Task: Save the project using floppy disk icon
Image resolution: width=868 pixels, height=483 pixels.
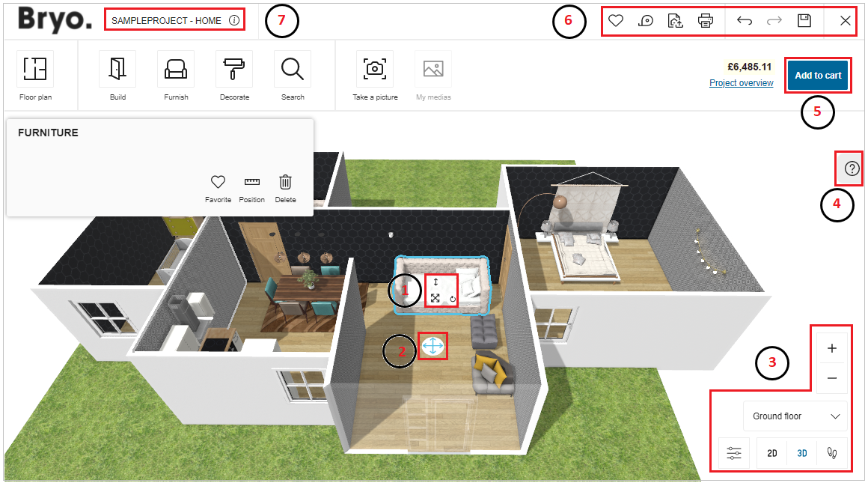Action: pos(804,21)
